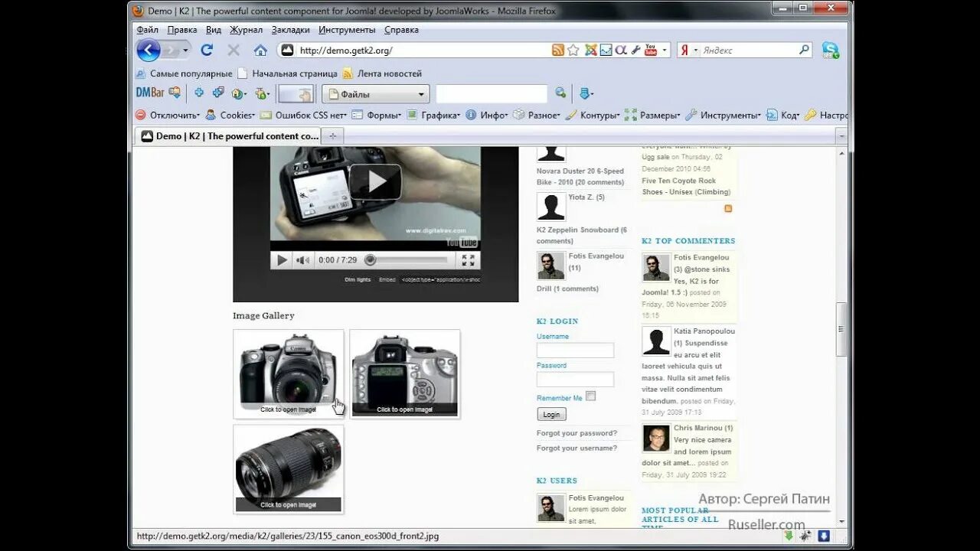Open the Закладки menu
The width and height of the screenshot is (980, 551).
(291, 30)
